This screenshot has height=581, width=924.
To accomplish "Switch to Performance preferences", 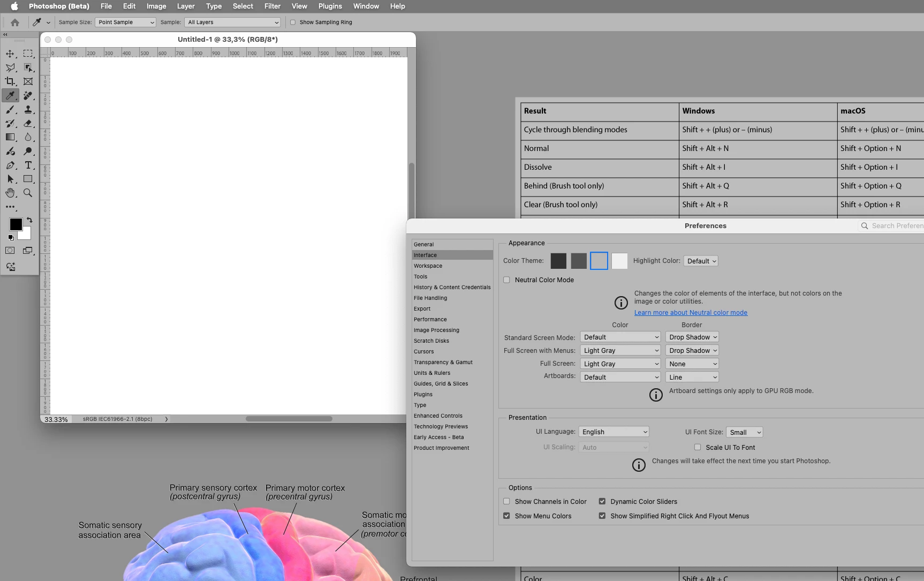I will tap(452, 320).
